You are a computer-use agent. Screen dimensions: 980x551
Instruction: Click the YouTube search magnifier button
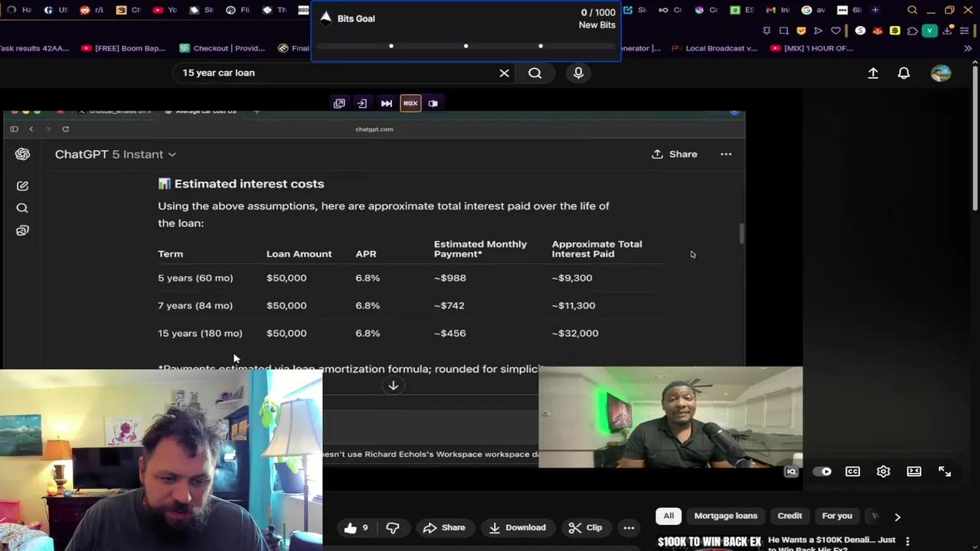click(x=534, y=73)
